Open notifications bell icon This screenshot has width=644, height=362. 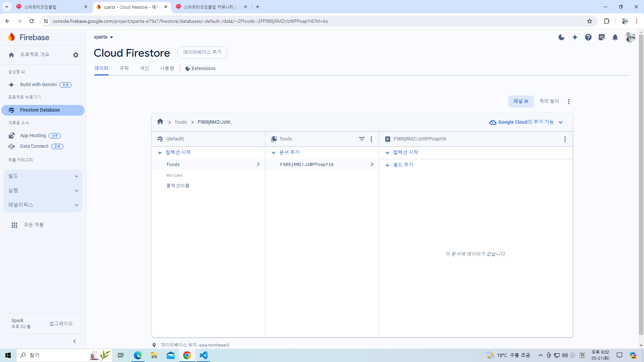pos(615,37)
